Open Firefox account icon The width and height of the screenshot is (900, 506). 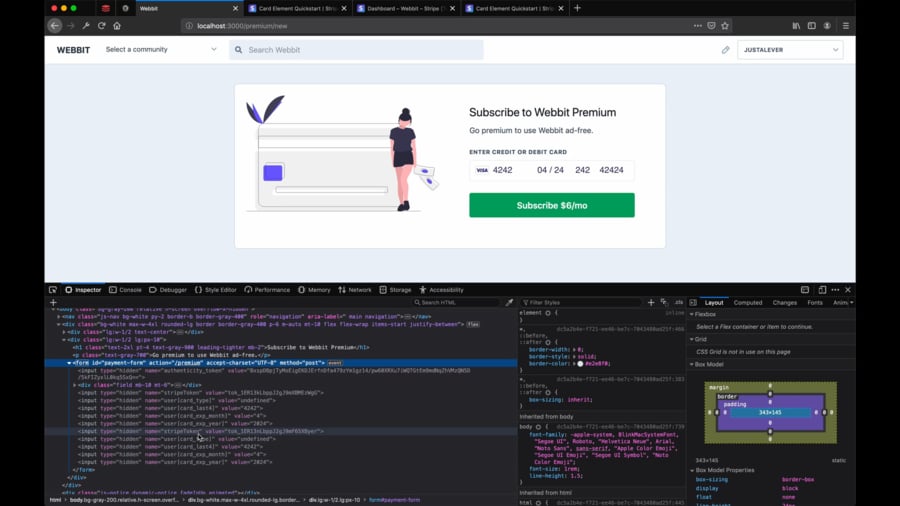[827, 26]
